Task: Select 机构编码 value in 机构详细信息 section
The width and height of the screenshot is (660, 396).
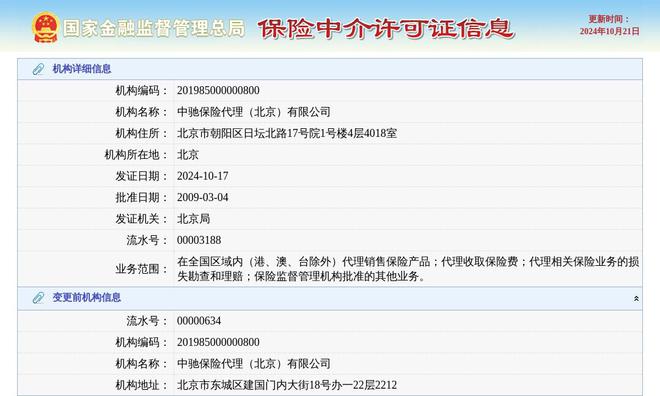Action: [x=218, y=90]
